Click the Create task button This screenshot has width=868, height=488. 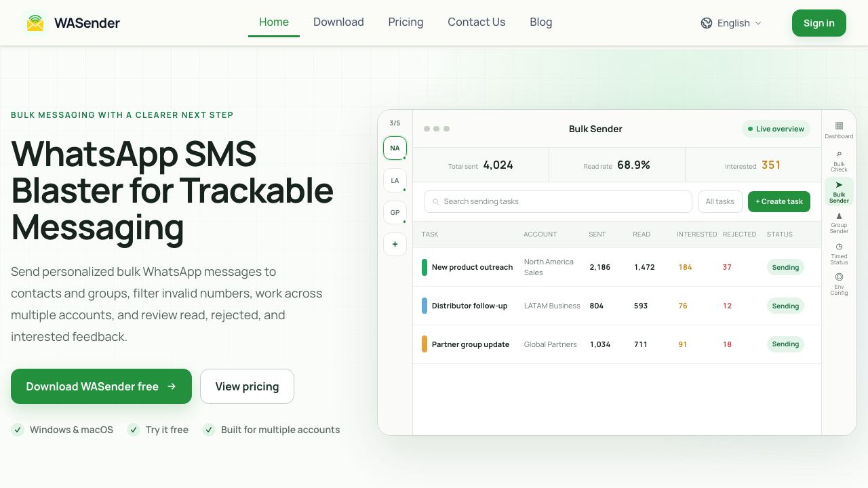779,201
